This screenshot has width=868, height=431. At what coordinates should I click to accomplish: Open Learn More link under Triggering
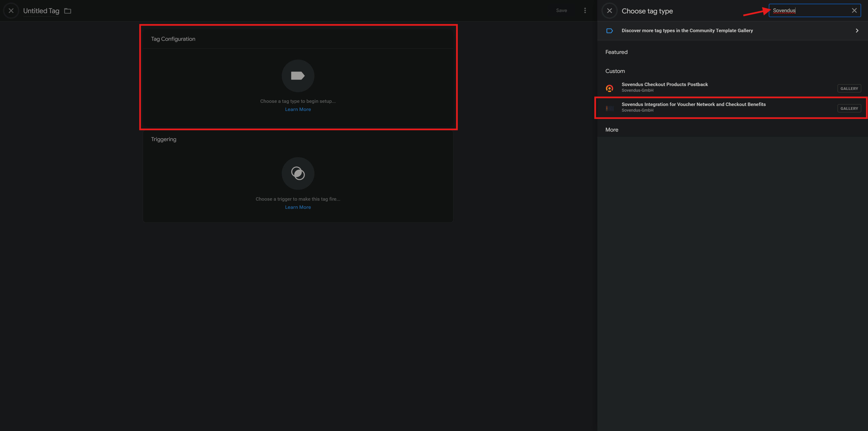298,207
